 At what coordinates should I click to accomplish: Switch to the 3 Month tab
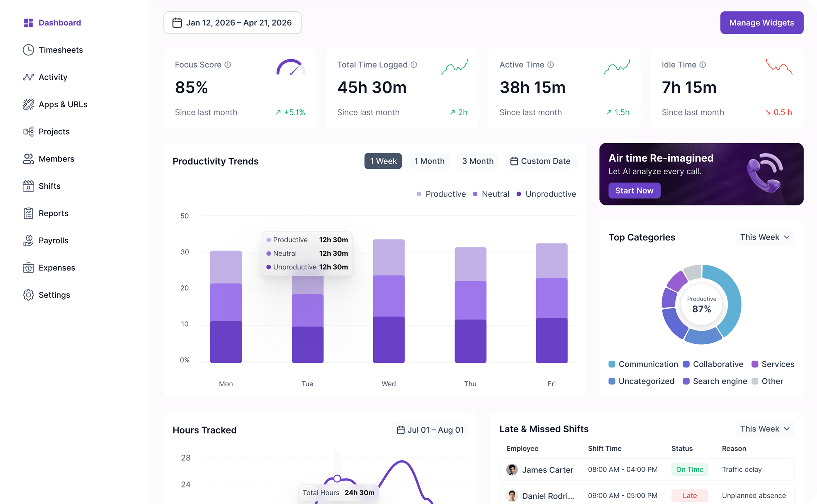[477, 161]
